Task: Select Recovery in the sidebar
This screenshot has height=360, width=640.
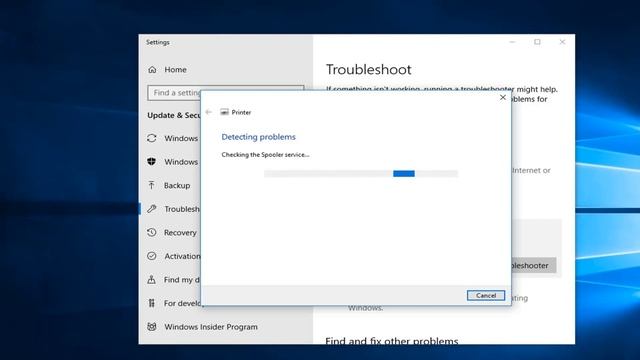Action: (180, 233)
